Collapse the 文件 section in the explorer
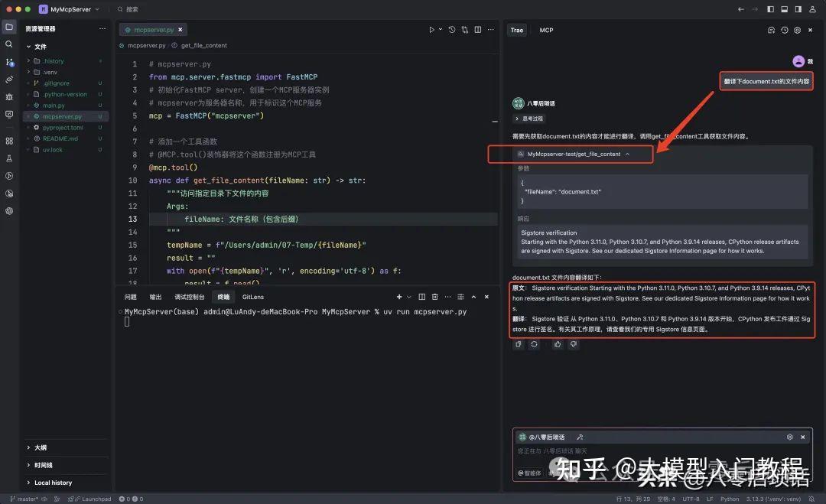Image resolution: width=826 pixels, height=504 pixels. (40, 47)
